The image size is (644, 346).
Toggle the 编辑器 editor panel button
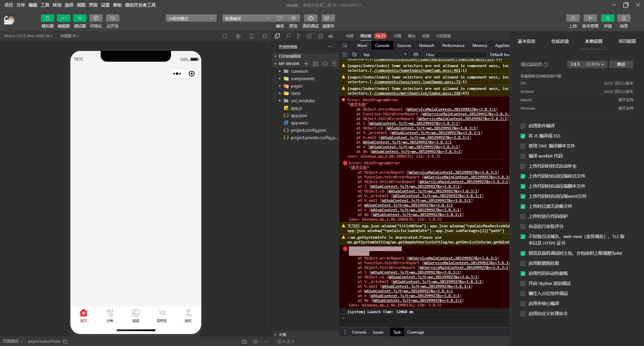point(63,18)
